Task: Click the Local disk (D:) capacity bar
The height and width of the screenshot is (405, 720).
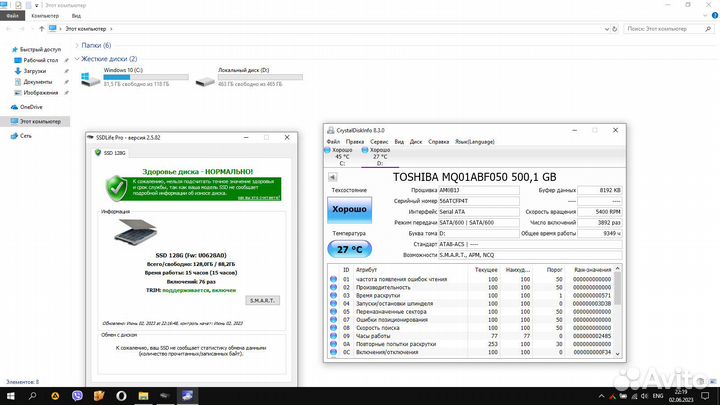Action: pos(260,77)
